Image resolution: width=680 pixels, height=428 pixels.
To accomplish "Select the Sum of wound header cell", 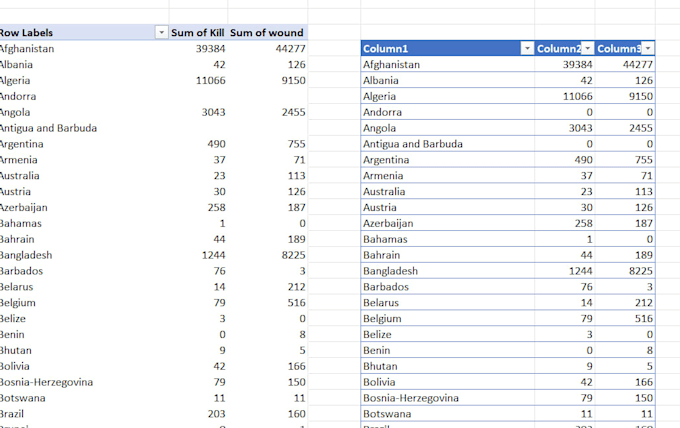I will [x=267, y=33].
